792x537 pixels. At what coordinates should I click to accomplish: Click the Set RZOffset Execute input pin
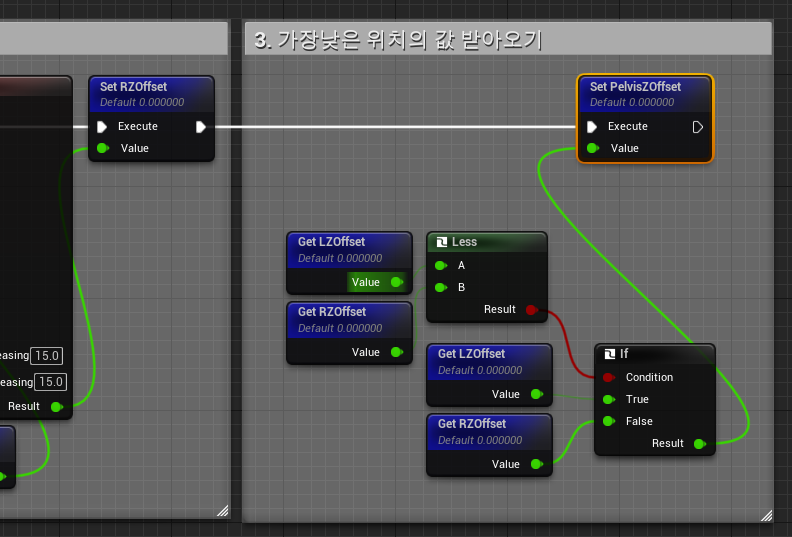pyautogui.click(x=102, y=127)
